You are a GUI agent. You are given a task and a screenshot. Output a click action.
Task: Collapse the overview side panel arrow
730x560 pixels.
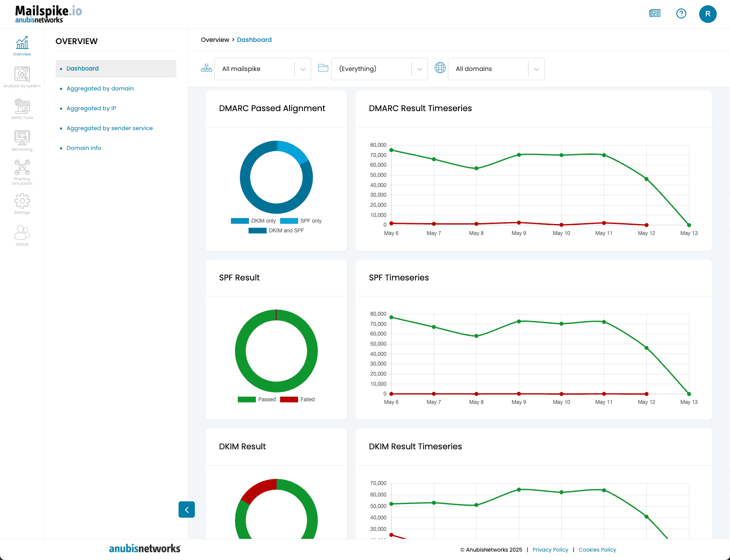click(x=186, y=510)
